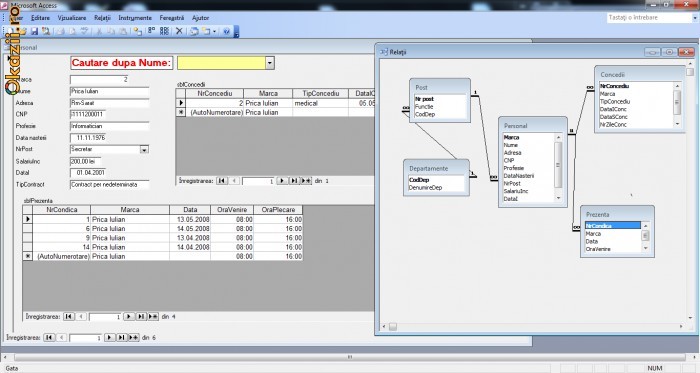Go to next record in sbfConcedii navigator
The image size is (700, 373).
point(282,181)
